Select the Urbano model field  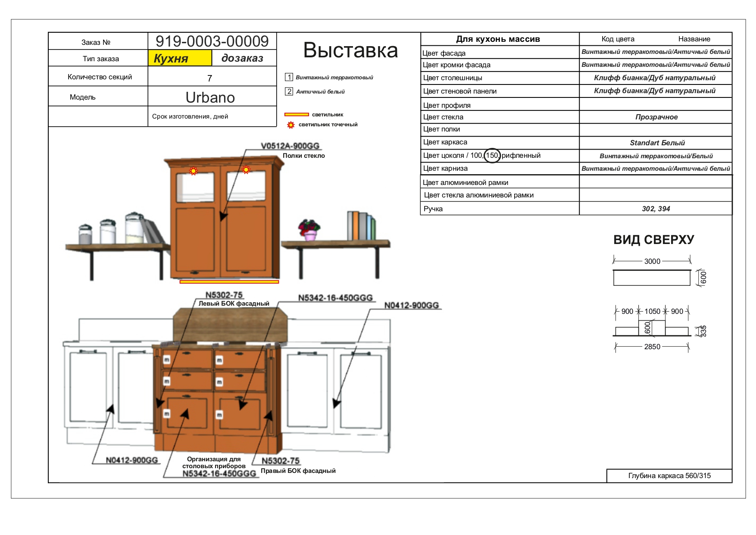click(x=210, y=97)
